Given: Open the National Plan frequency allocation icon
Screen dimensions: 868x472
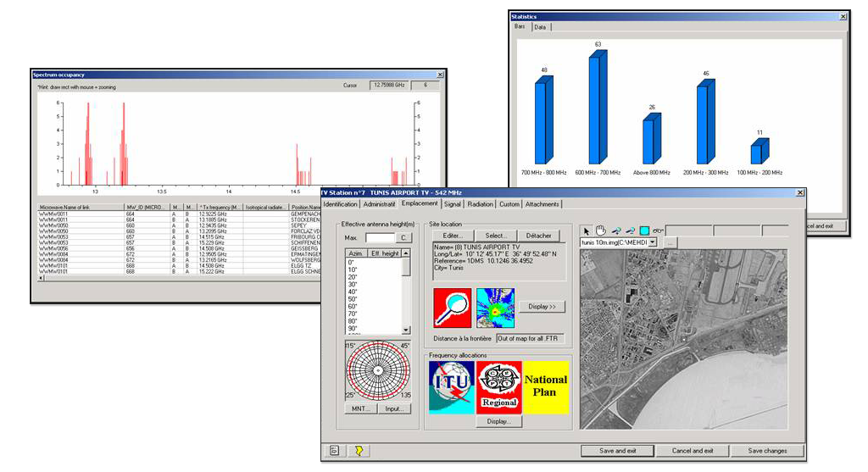Looking at the screenshot, I should [x=546, y=387].
